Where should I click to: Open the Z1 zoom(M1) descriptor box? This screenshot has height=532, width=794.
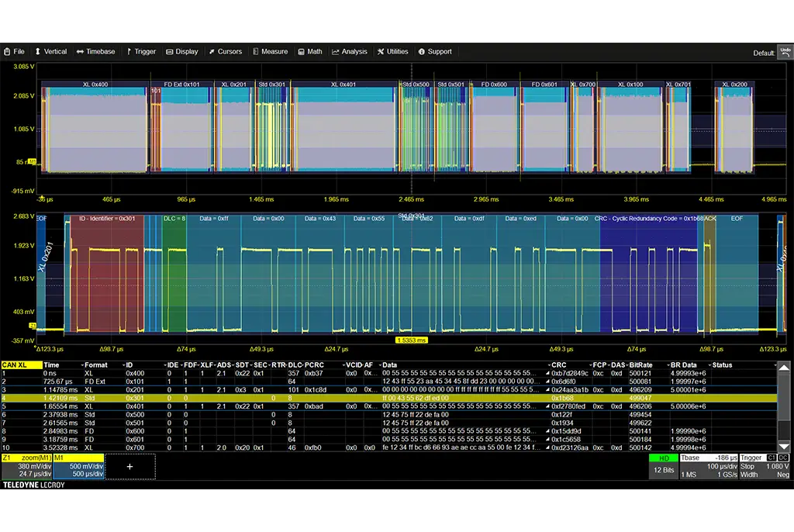(27, 466)
